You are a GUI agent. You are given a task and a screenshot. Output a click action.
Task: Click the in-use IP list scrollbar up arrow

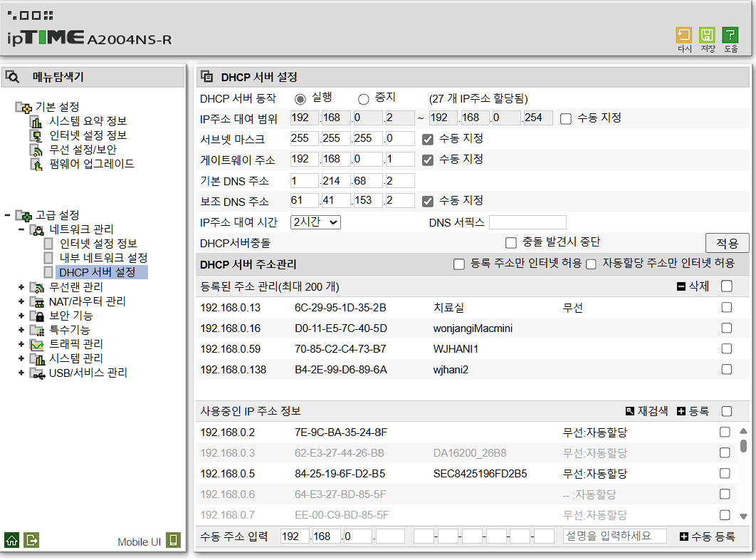743,431
